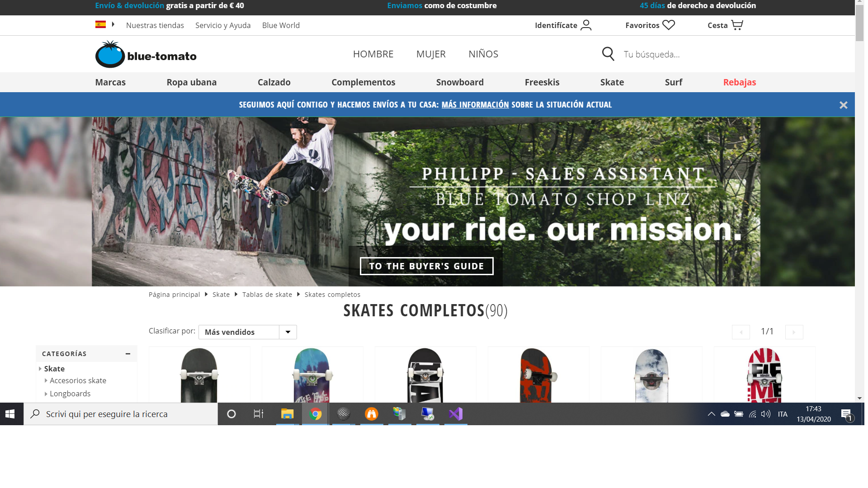
Task: Open the Wi-Fi network tray icon
Action: coord(752,414)
